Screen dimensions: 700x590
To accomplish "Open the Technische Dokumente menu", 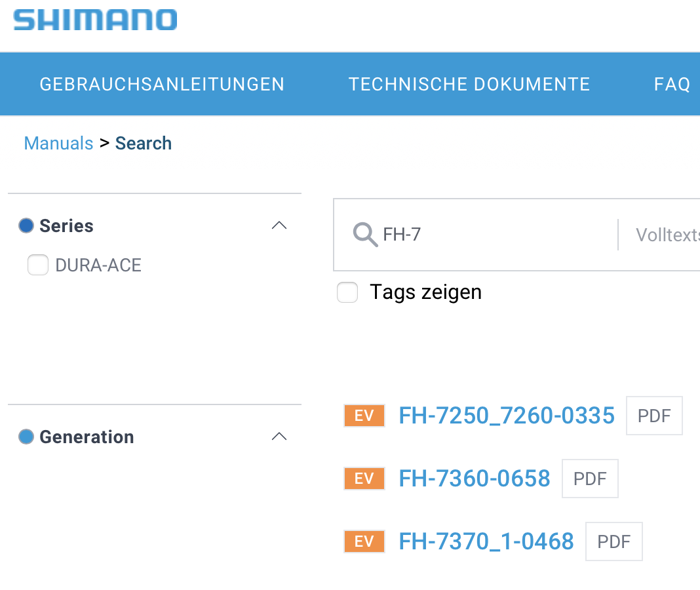I will (469, 85).
